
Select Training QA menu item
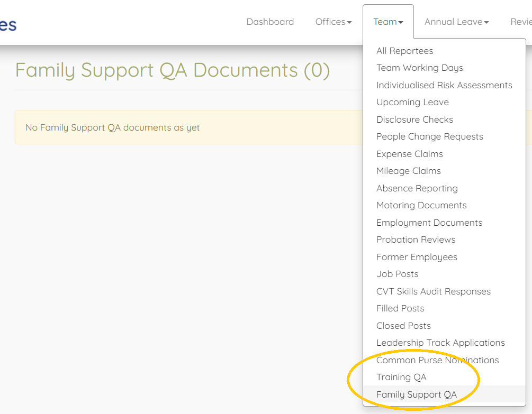click(401, 377)
